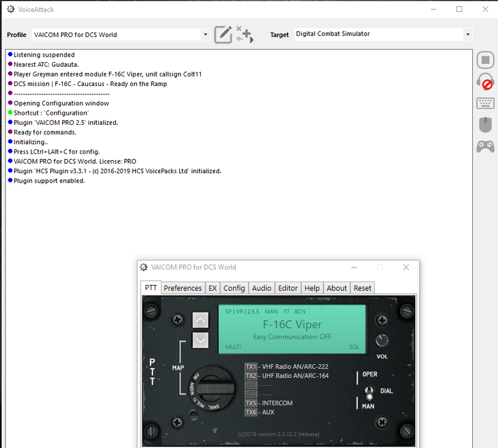The image size is (498, 448).
Task: Open the edit profile pencil icon
Action: tap(223, 35)
